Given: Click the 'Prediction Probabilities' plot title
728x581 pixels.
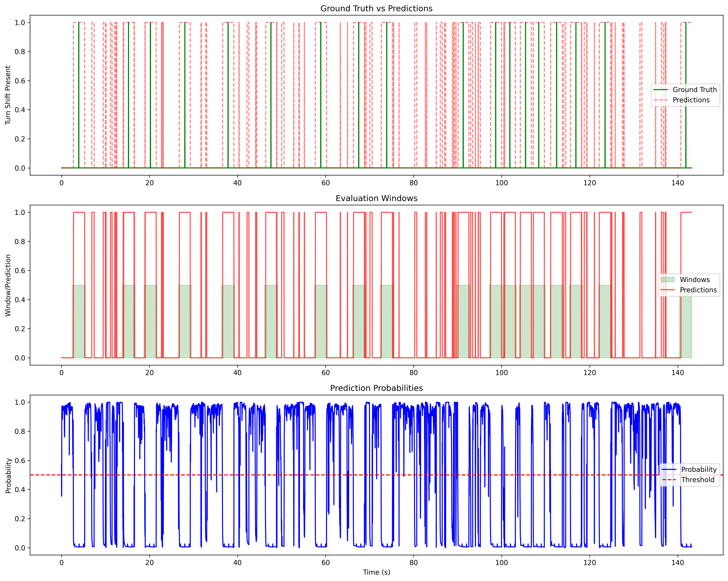Looking at the screenshot, I should (x=376, y=388).
